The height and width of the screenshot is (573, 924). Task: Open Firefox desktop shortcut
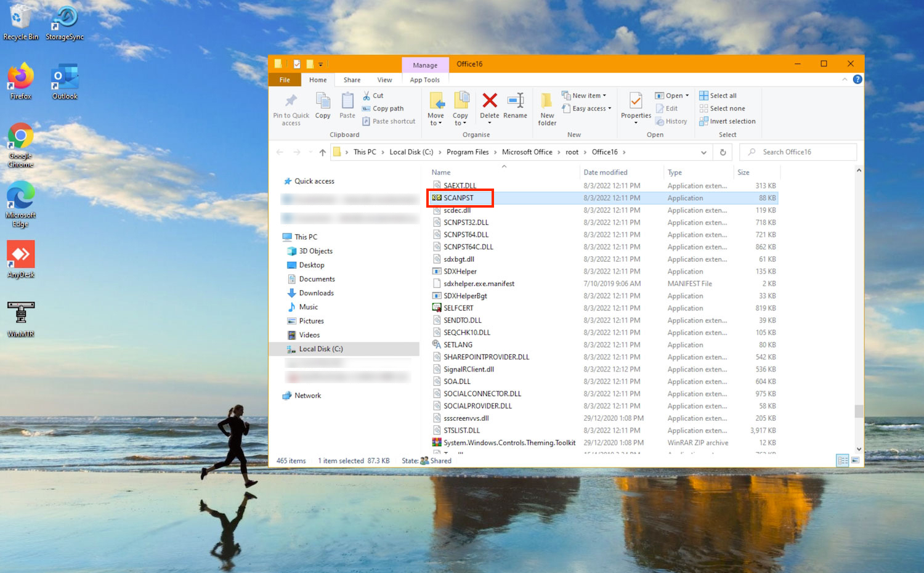coord(21,80)
